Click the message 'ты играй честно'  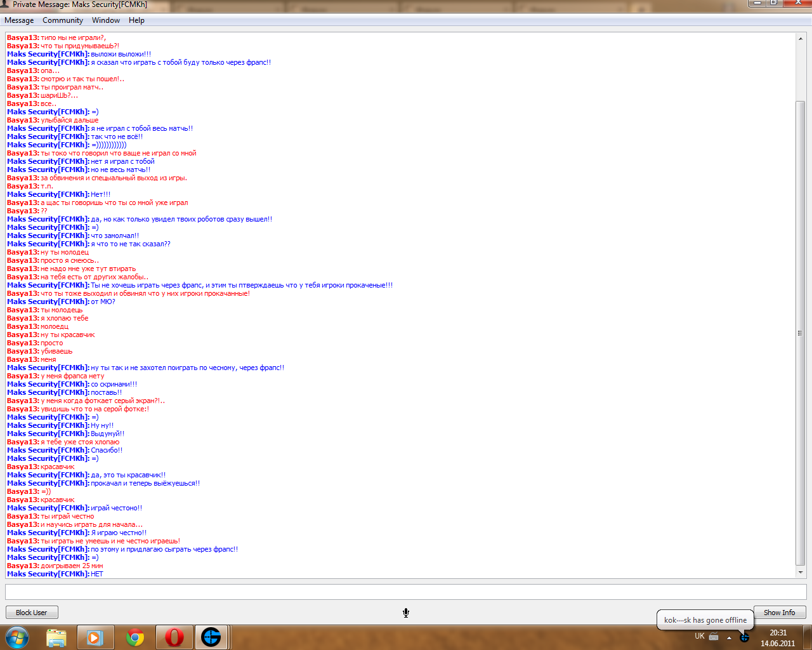67,516
